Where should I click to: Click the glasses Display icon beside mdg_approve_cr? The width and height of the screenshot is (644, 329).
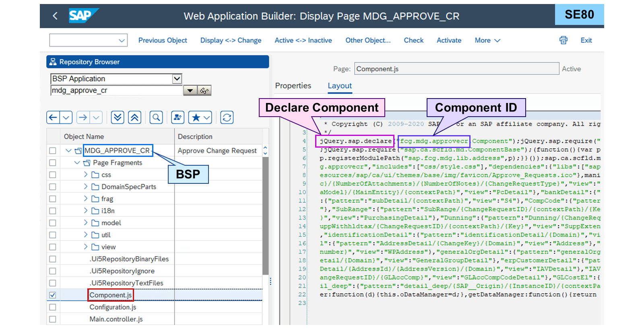coord(204,90)
